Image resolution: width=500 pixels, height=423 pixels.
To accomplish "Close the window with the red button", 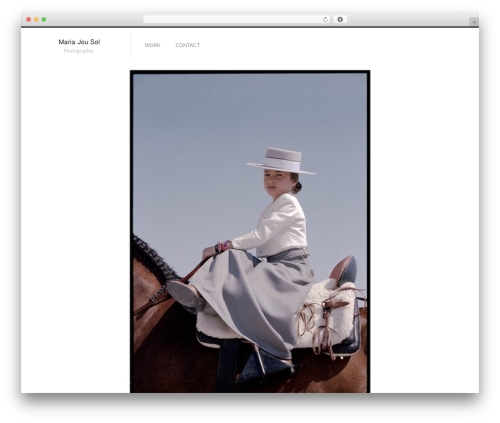I will pos(29,19).
